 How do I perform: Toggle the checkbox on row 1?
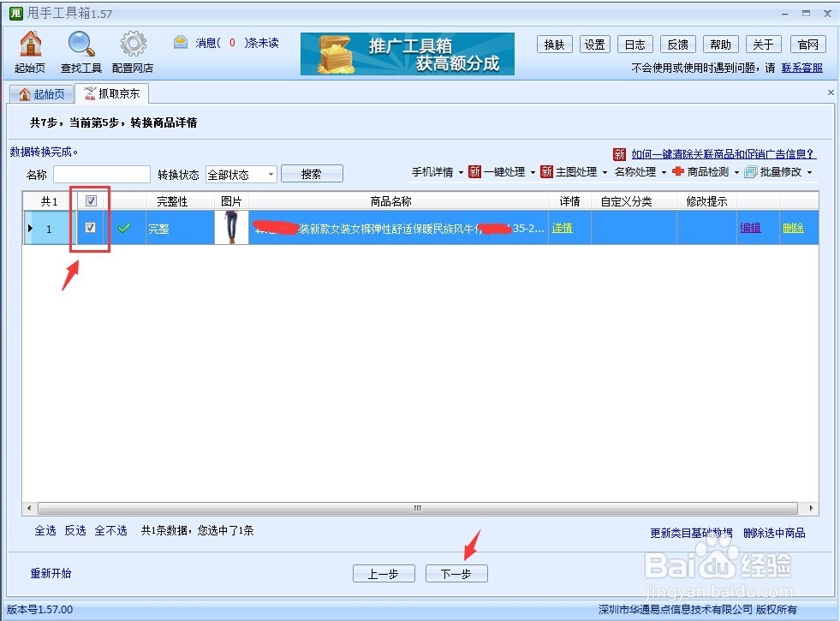pos(90,227)
